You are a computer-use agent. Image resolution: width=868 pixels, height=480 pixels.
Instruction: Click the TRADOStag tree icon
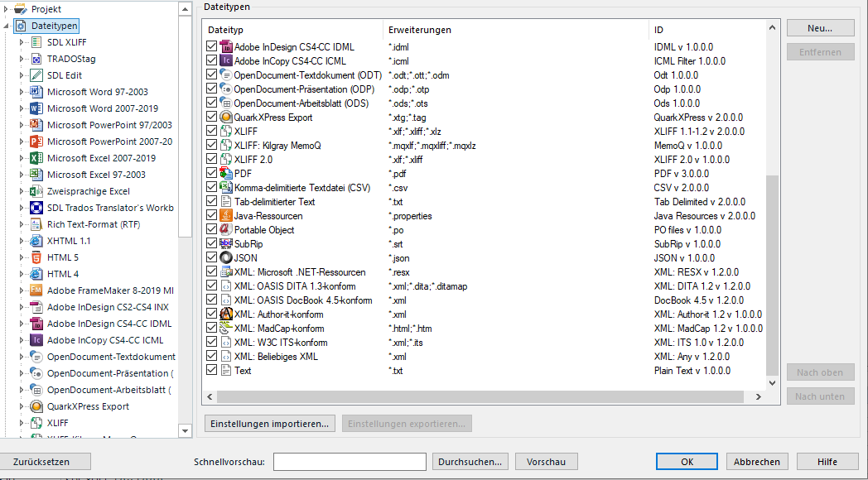click(36, 59)
